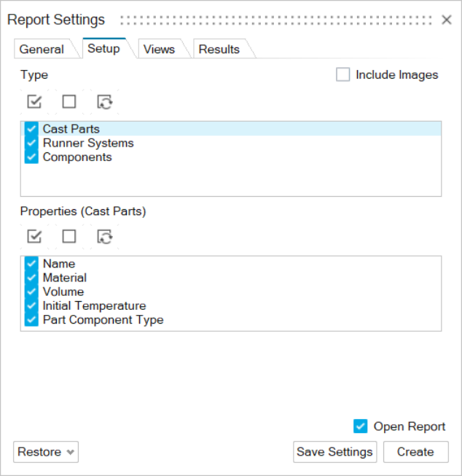The width and height of the screenshot is (462, 476).
Task: Close the Report Settings dialog
Action: [x=447, y=20]
